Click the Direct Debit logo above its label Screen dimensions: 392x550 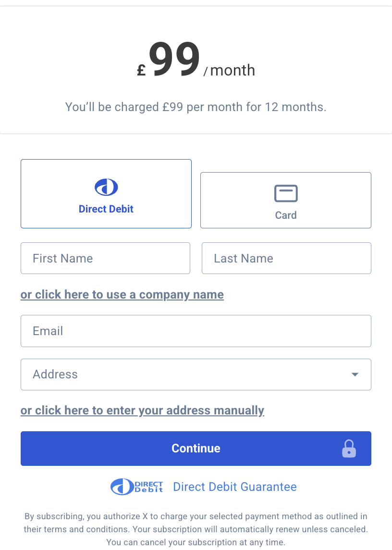point(106,187)
